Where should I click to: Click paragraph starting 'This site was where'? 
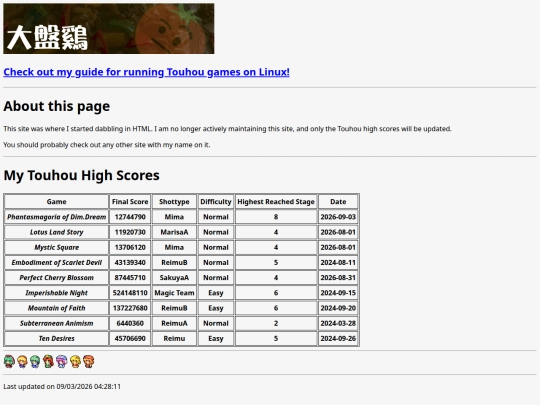pyautogui.click(x=227, y=129)
